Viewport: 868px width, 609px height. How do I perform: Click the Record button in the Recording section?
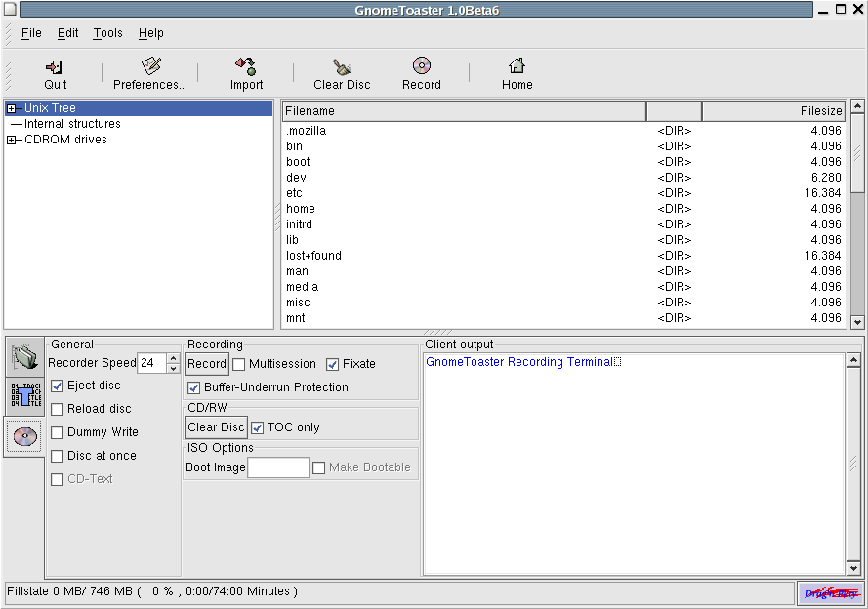(x=206, y=364)
